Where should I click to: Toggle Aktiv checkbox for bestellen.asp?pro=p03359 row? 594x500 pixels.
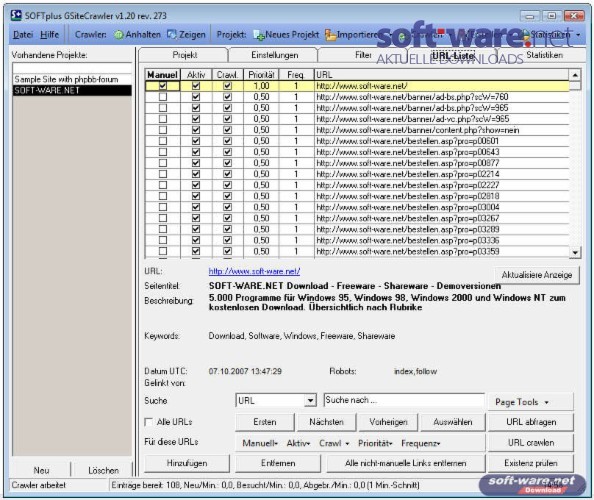(x=196, y=251)
